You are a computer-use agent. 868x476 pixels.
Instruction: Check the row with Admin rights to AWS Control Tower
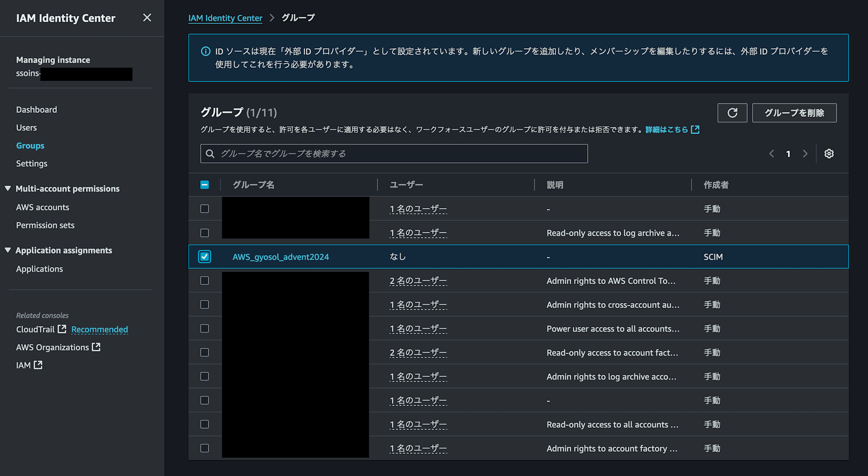[x=204, y=281]
